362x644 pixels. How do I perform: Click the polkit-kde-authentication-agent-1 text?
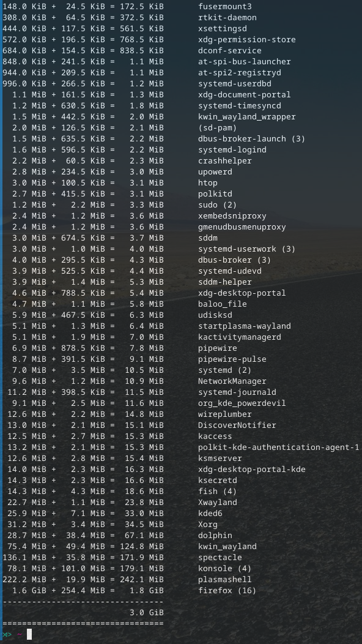(x=279, y=447)
